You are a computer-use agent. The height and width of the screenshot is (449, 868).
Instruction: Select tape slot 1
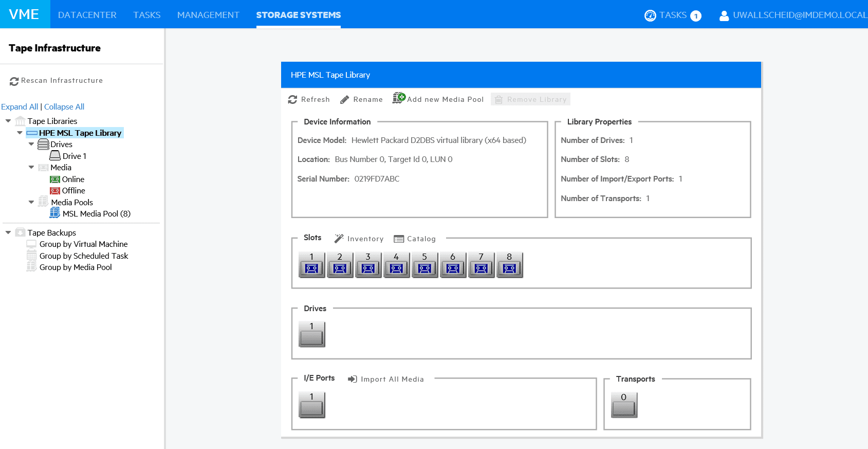pos(312,265)
